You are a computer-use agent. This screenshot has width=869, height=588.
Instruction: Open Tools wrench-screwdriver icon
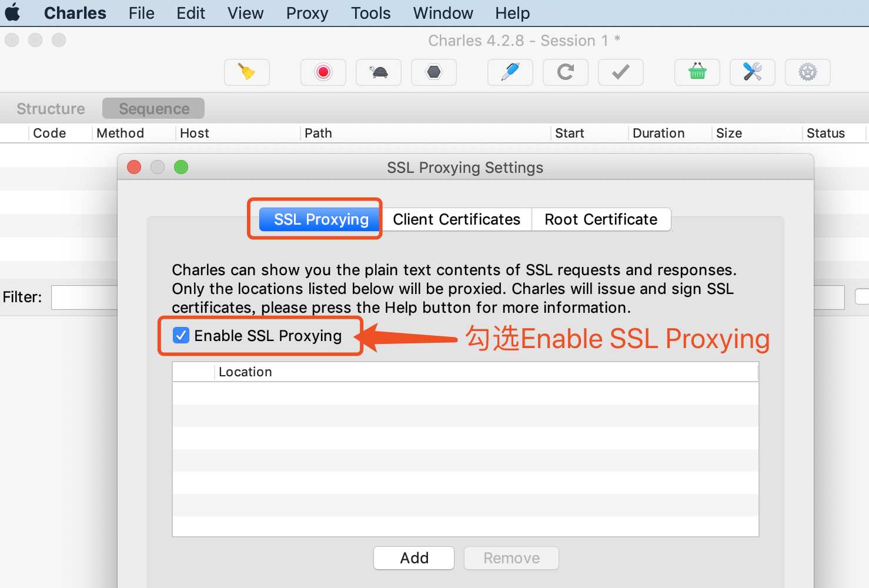coord(753,72)
